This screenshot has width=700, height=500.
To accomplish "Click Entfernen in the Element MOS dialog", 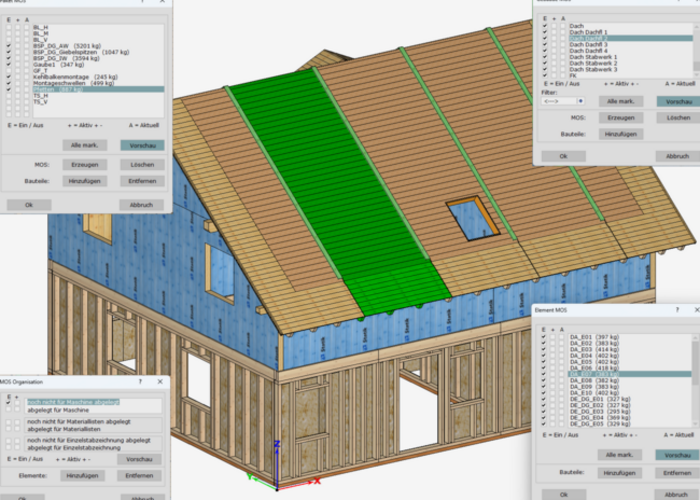I will click(677, 473).
